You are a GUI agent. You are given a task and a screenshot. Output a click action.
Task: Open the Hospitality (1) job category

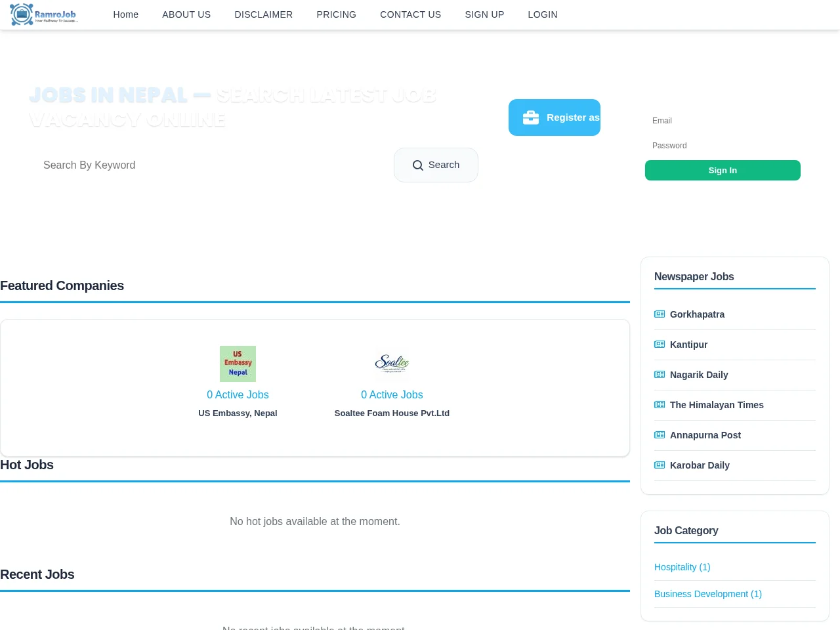tap(682, 567)
